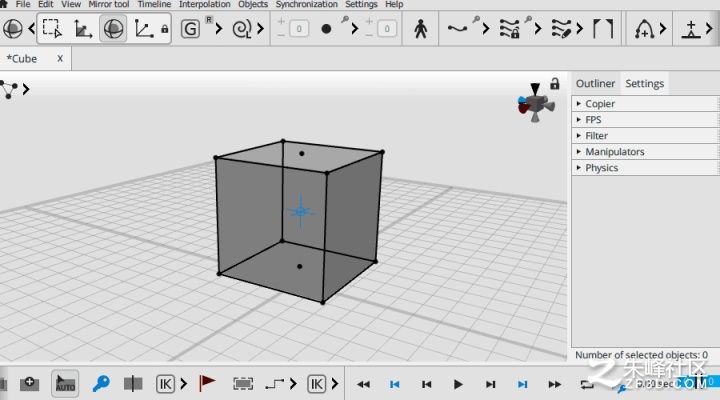Click the arc with plus icon
Image resolution: width=720 pixels, height=400 pixels.
coord(644,29)
